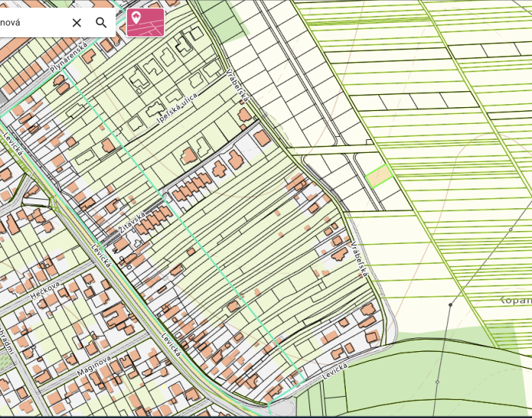Click the Vrábeľská label near Ipeľská ulica
The width and height of the screenshot is (532, 418).
pos(238,85)
